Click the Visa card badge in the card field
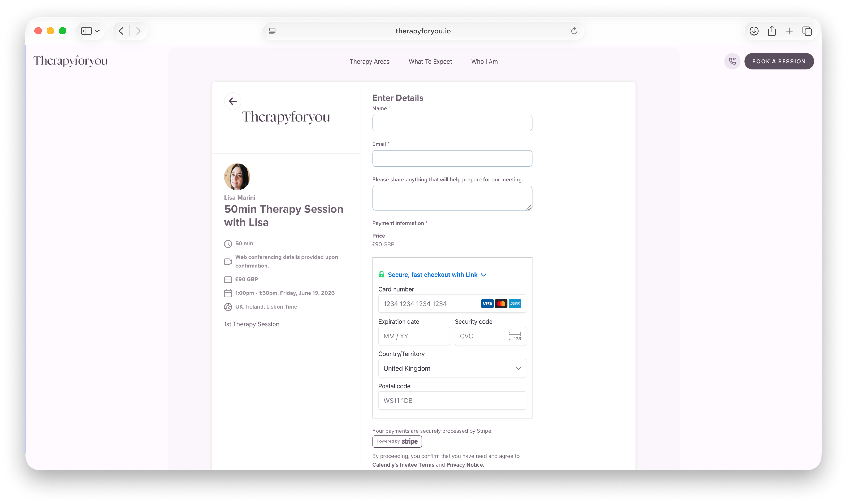Image resolution: width=847 pixels, height=504 pixels. coord(487,303)
